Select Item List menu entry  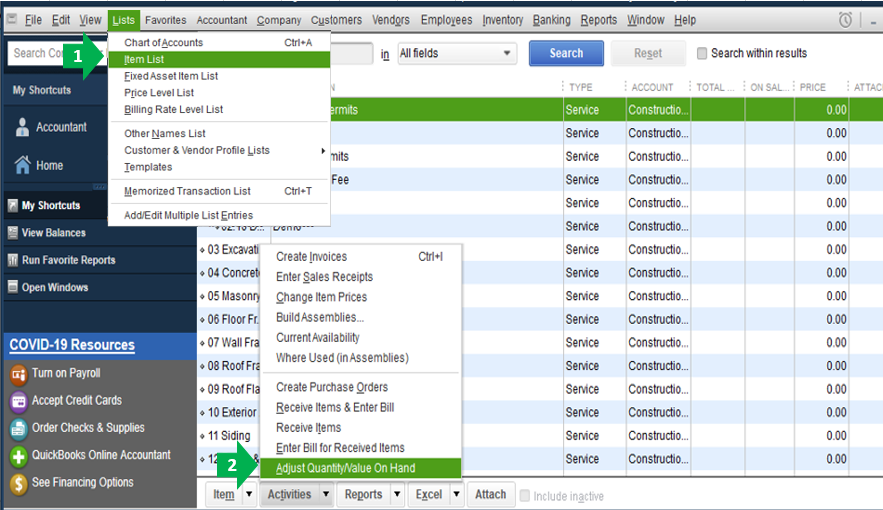219,59
